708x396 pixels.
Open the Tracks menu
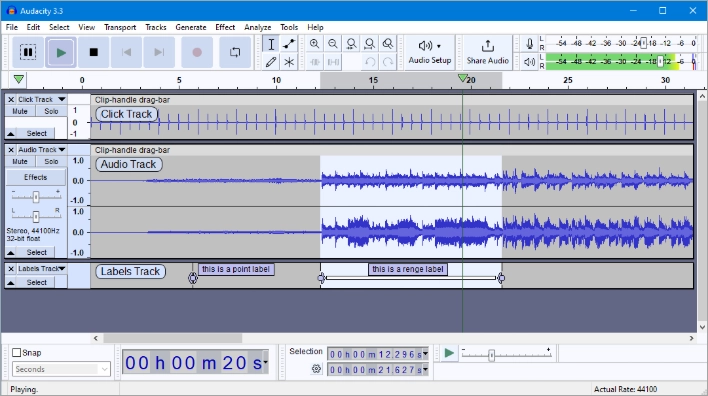point(156,27)
